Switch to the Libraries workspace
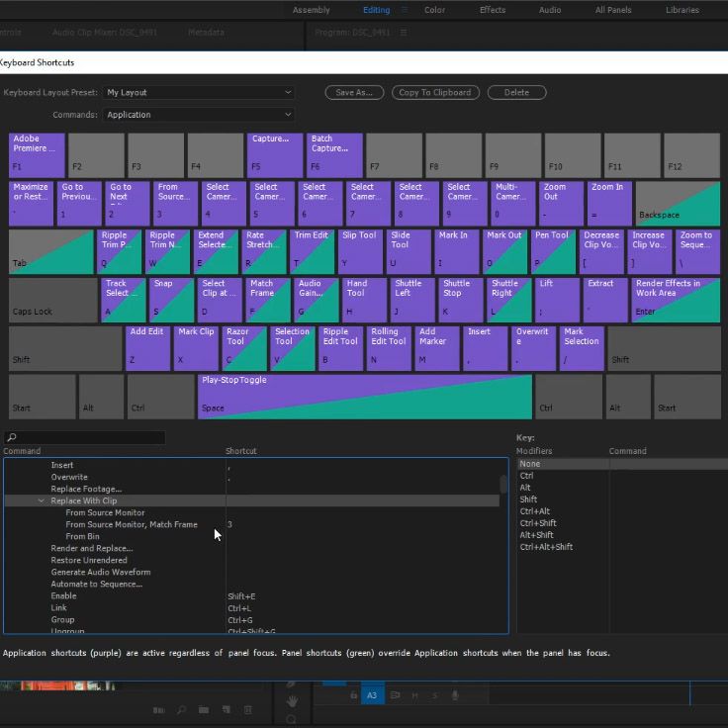 682,10
